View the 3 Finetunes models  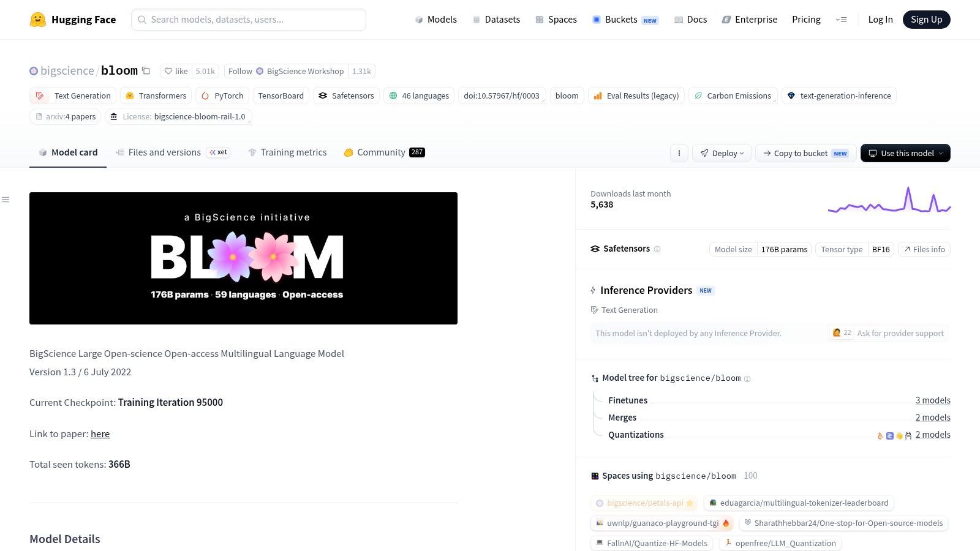933,400
